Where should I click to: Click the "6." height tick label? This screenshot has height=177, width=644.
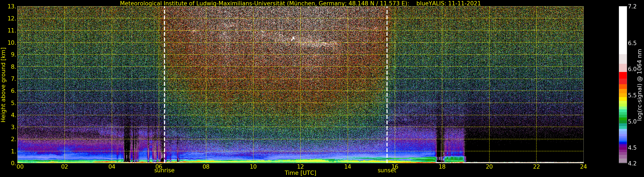(14, 91)
